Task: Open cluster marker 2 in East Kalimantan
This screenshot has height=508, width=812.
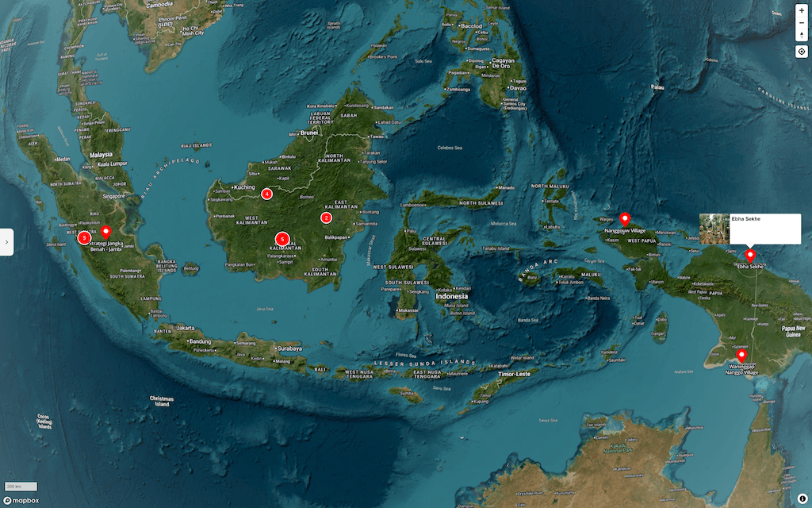Action: [x=327, y=217]
